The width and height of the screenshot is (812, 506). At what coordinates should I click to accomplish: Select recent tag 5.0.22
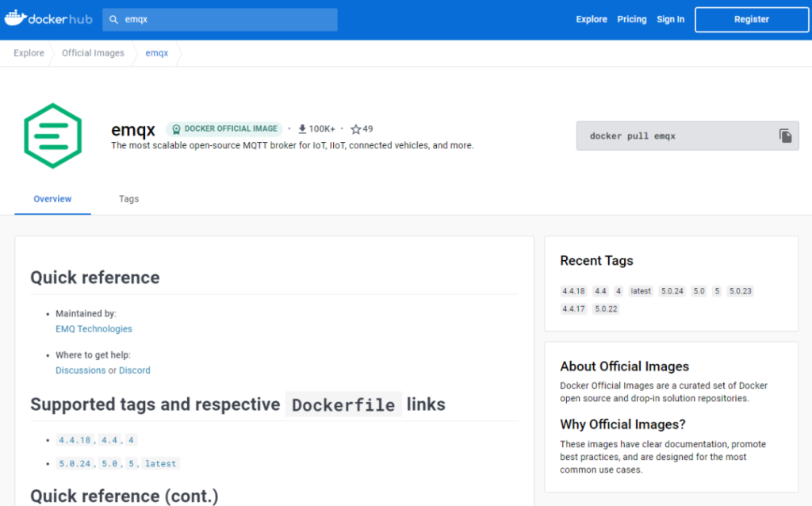tap(606, 309)
